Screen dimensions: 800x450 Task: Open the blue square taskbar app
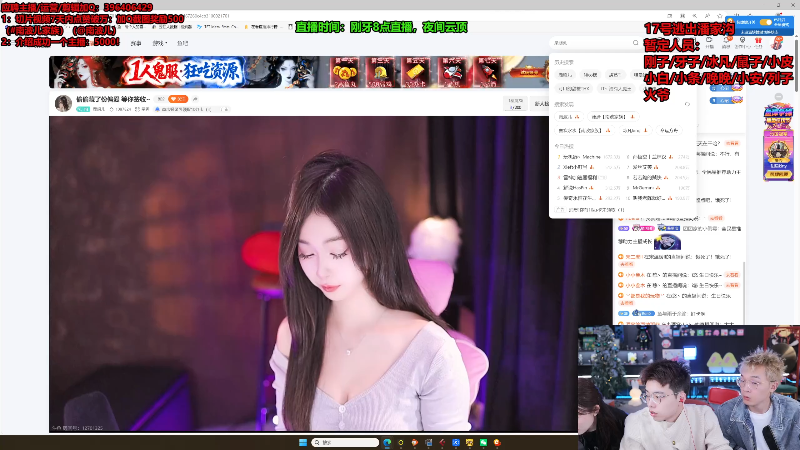point(456,442)
